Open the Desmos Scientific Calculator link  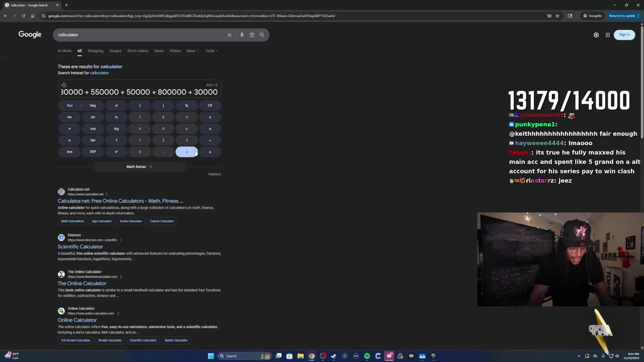[x=80, y=247]
